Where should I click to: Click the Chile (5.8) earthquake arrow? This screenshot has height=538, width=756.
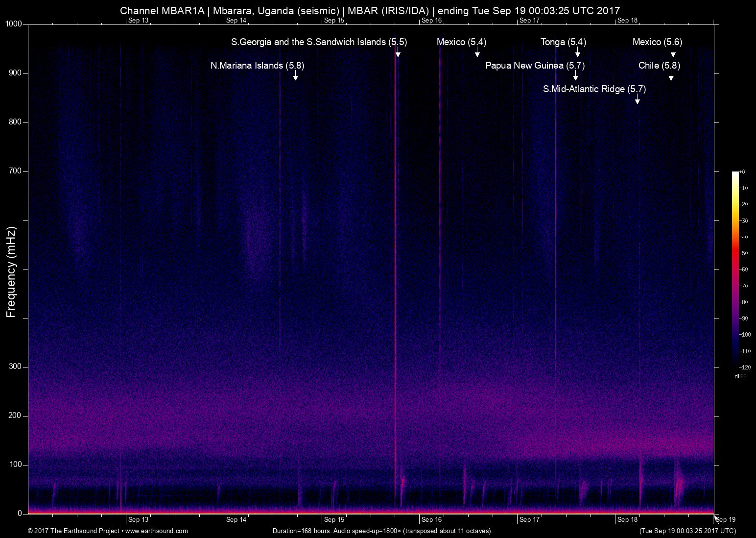pos(670,77)
